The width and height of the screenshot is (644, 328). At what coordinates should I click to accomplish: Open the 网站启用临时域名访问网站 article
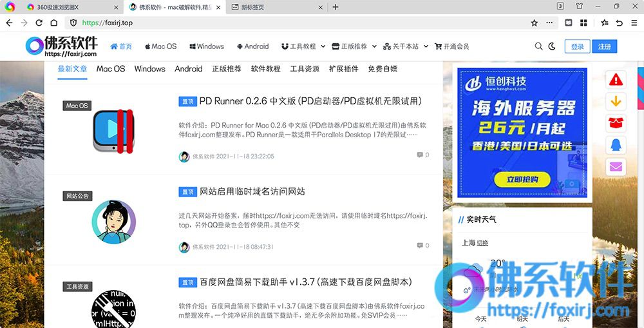click(252, 191)
